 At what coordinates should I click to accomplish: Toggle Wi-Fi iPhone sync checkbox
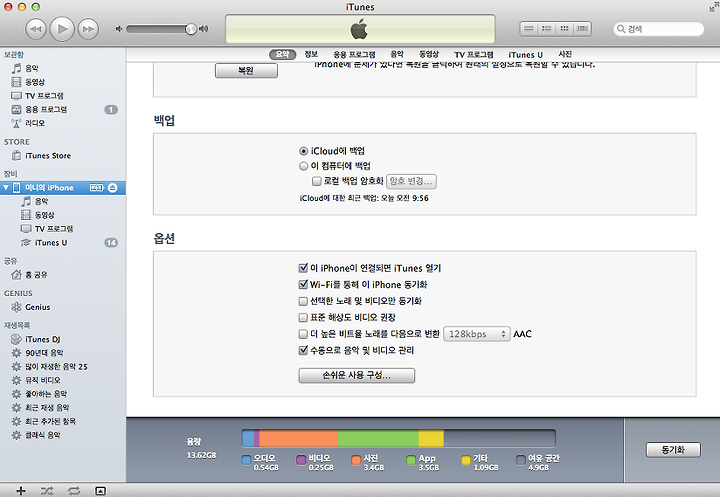tap(303, 284)
